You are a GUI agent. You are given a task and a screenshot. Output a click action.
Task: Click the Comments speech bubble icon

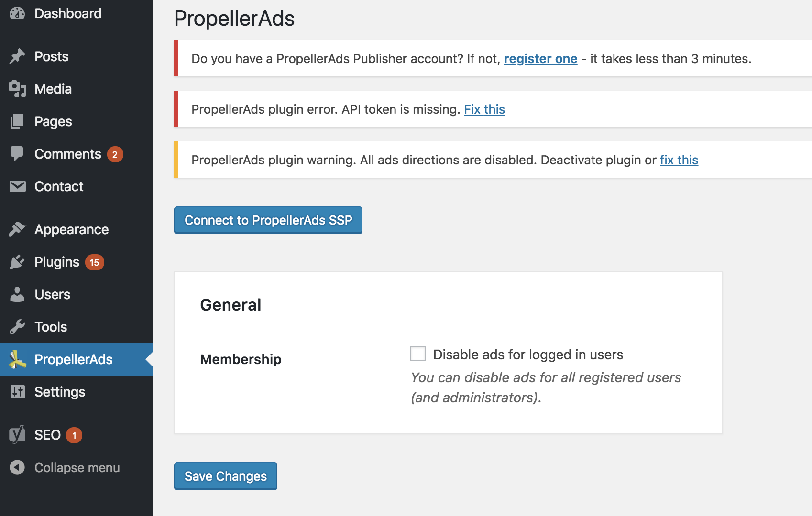[17, 154]
